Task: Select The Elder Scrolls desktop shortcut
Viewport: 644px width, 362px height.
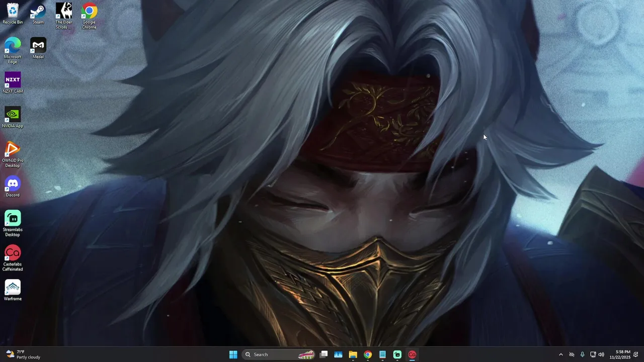Action: [x=64, y=16]
